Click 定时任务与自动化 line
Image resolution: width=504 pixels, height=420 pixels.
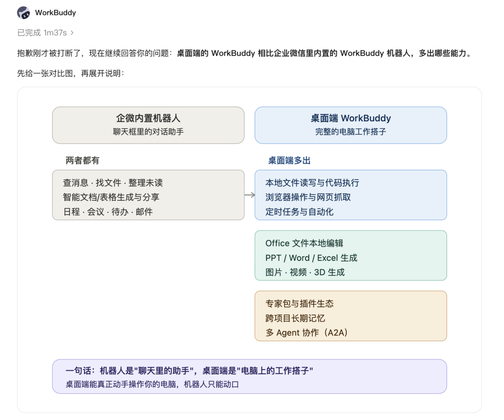[x=300, y=212]
